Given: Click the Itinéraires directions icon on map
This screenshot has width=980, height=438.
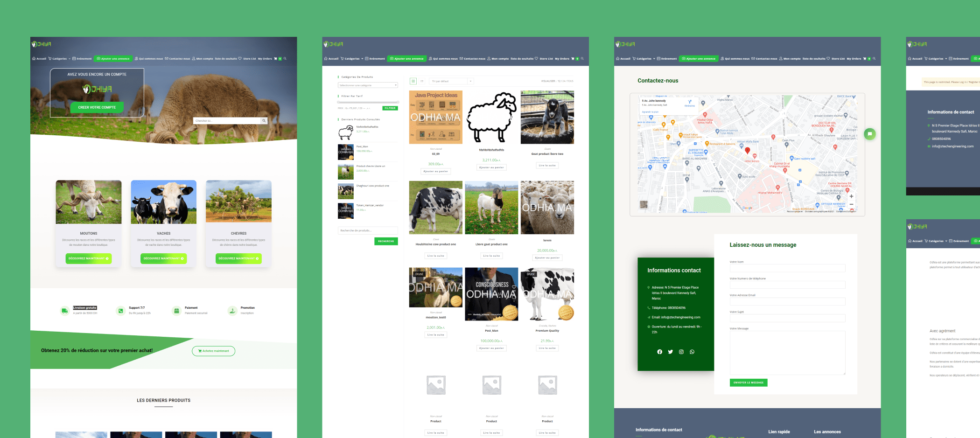Looking at the screenshot, I should pos(690,103).
